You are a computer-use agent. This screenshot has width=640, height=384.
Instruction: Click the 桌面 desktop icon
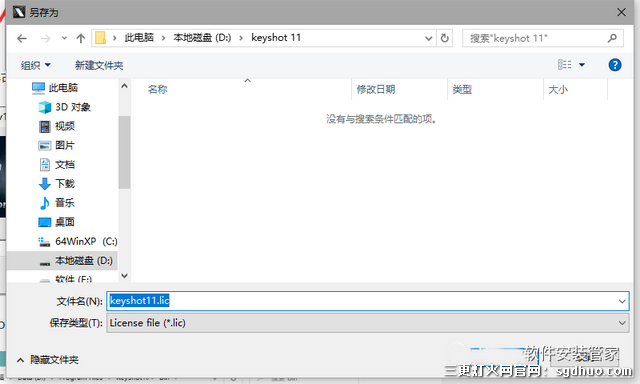[x=44, y=222]
